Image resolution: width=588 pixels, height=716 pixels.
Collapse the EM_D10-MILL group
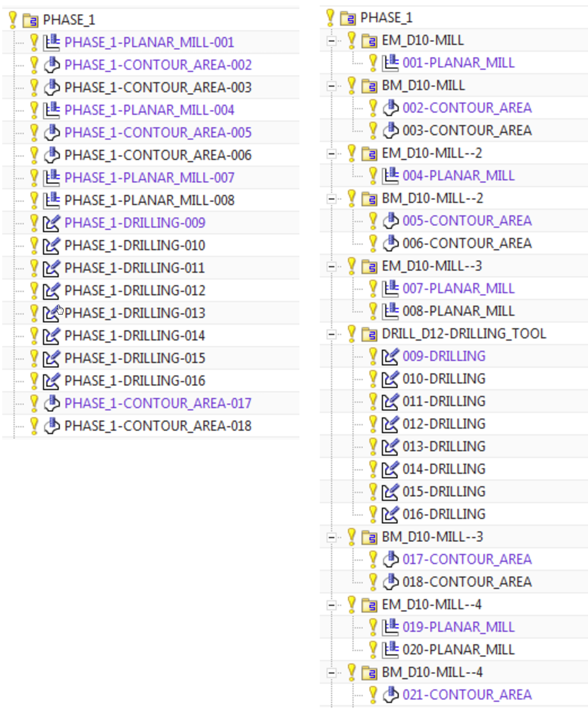[x=331, y=41]
